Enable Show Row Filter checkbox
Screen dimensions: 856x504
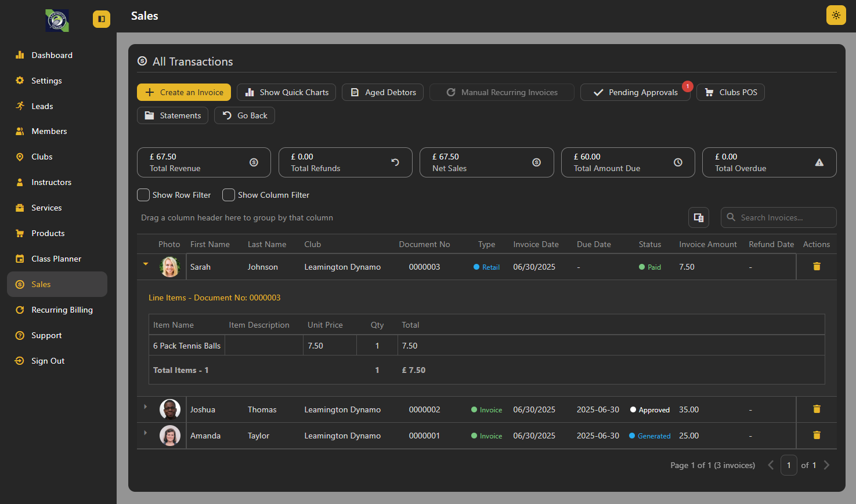click(x=143, y=195)
